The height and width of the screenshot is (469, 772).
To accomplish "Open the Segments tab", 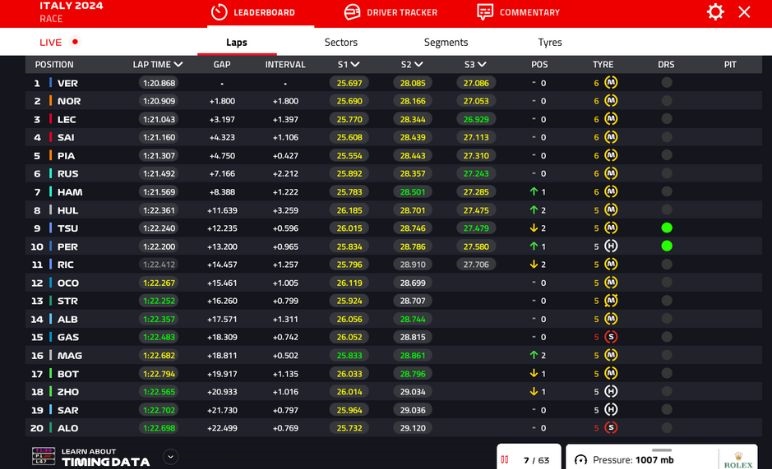I will click(x=446, y=43).
